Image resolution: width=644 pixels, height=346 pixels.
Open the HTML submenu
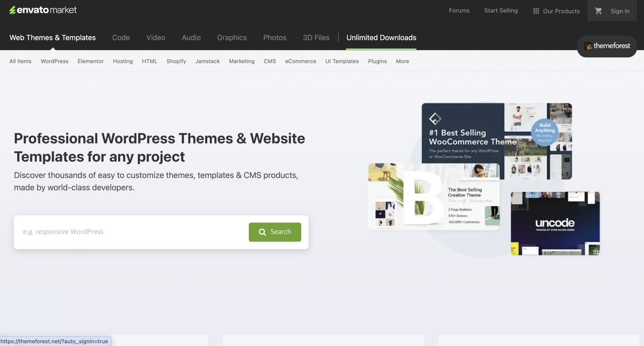(150, 61)
